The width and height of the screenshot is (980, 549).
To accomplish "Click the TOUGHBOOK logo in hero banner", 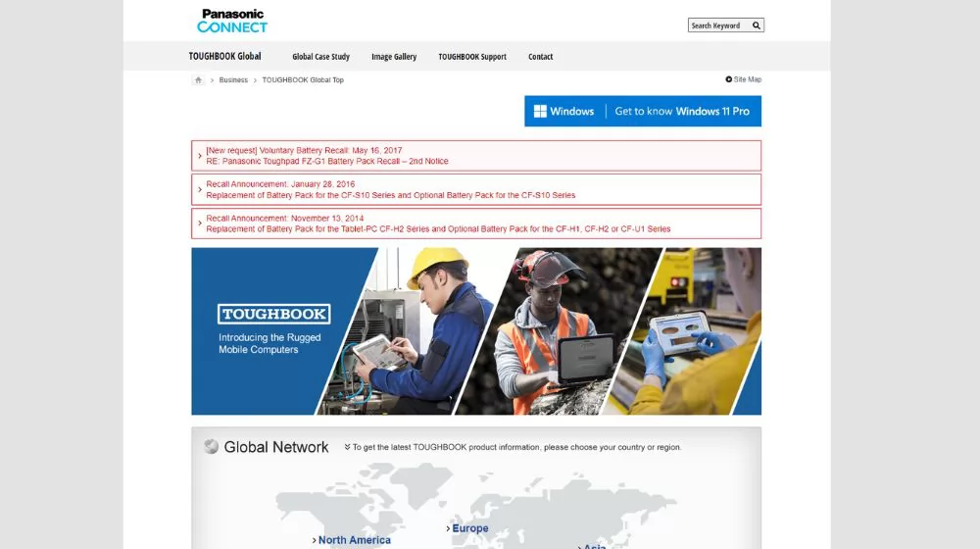I will (x=273, y=314).
